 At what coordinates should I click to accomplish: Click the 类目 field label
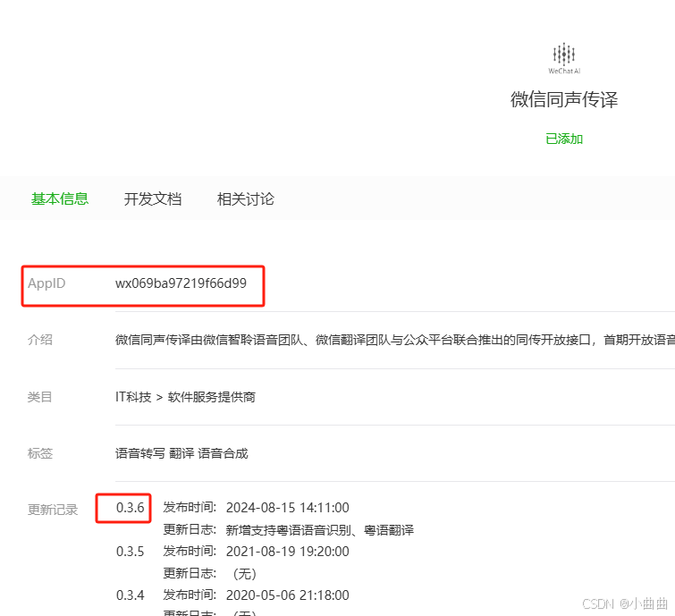pyautogui.click(x=39, y=397)
